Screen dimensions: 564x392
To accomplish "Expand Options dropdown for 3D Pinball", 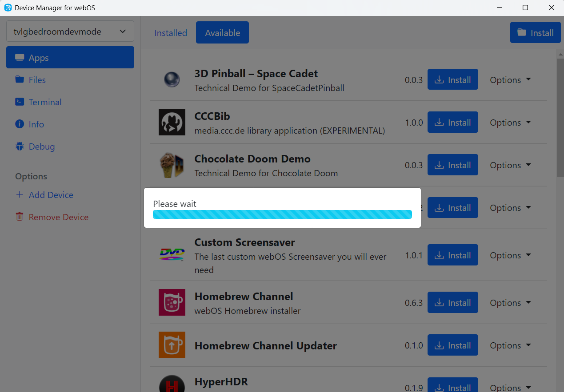I will 510,80.
